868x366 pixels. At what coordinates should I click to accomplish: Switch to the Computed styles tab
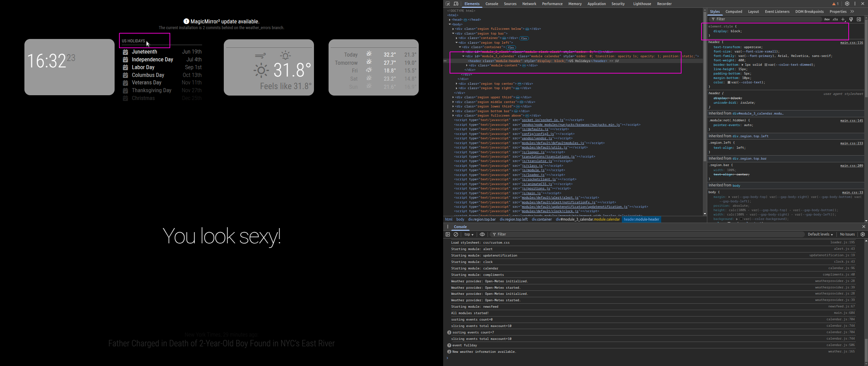point(734,12)
